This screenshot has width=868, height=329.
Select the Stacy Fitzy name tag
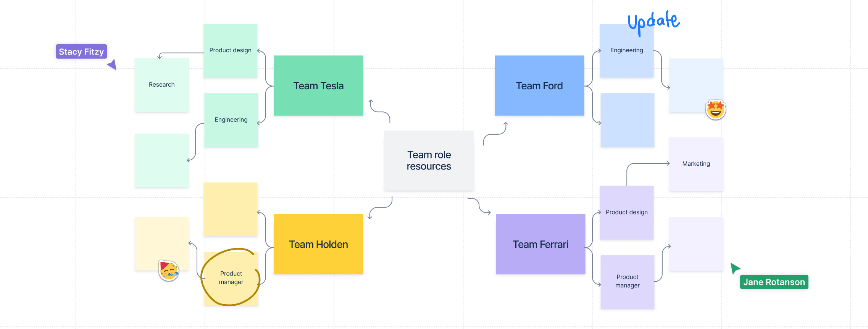[81, 52]
